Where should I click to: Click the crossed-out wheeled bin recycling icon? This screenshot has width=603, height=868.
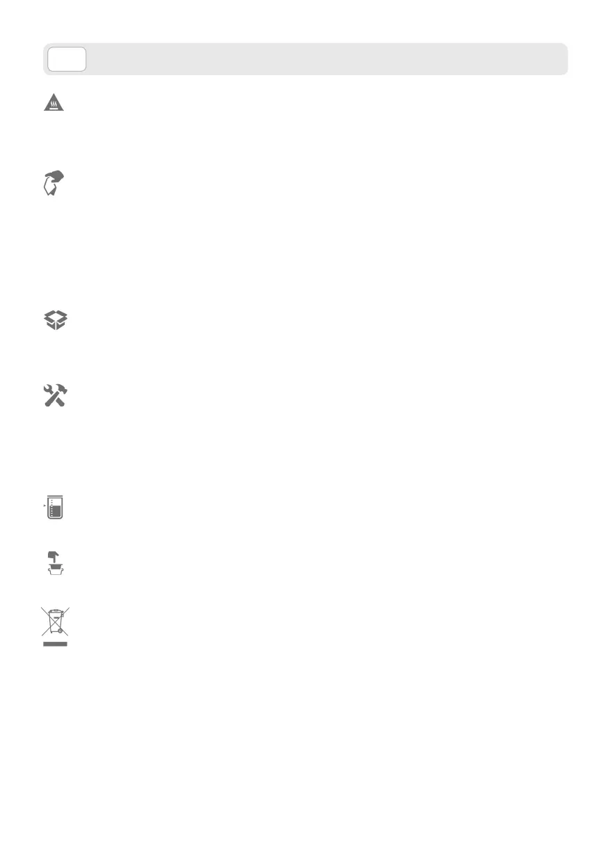coord(55,622)
